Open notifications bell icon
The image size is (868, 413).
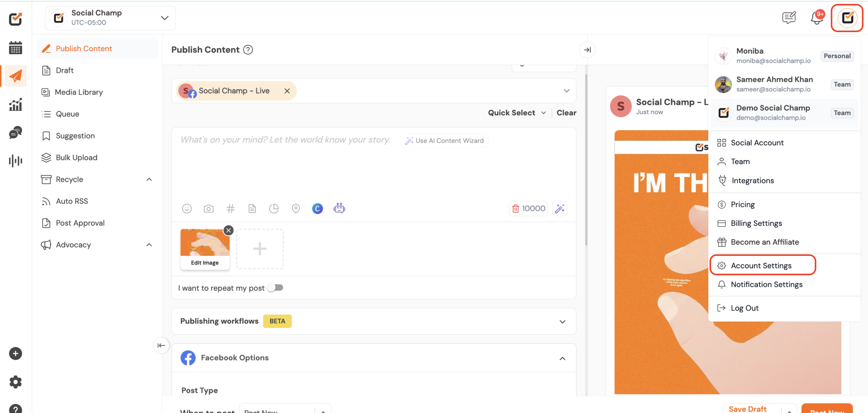click(816, 18)
